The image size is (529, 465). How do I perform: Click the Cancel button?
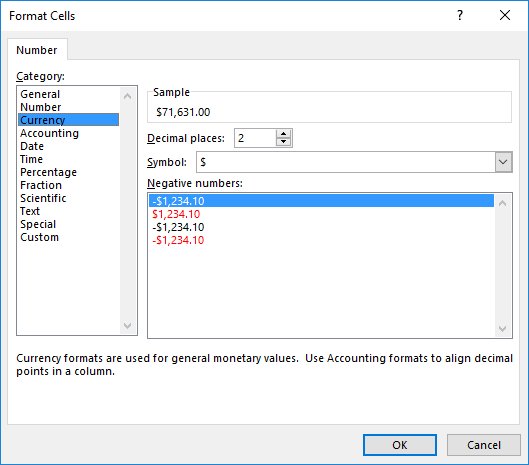point(483,445)
